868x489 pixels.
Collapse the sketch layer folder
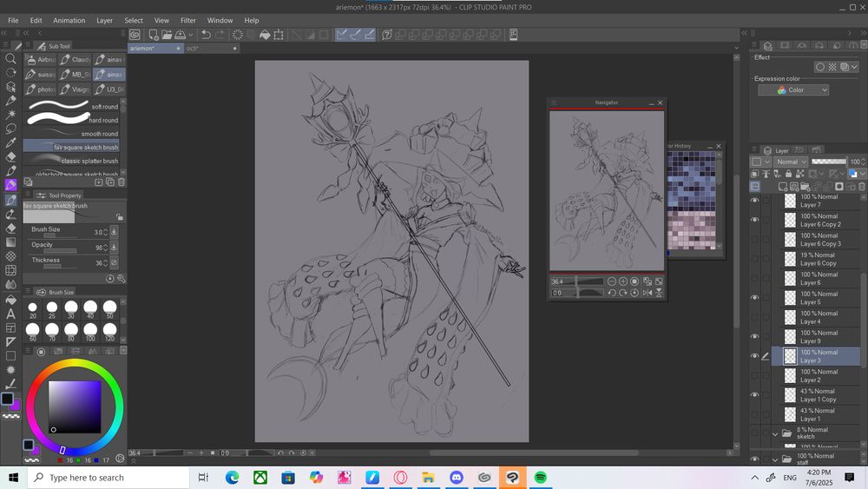[x=776, y=433]
